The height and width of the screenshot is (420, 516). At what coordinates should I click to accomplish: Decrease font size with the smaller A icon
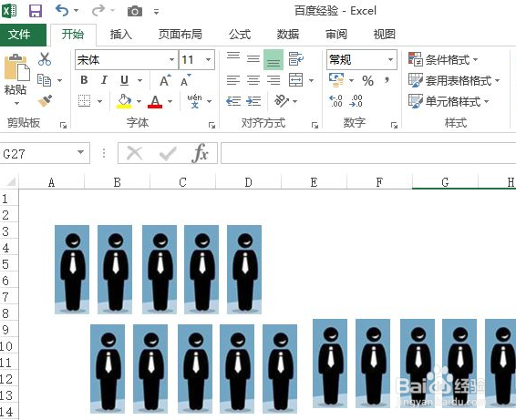pyautogui.click(x=185, y=80)
